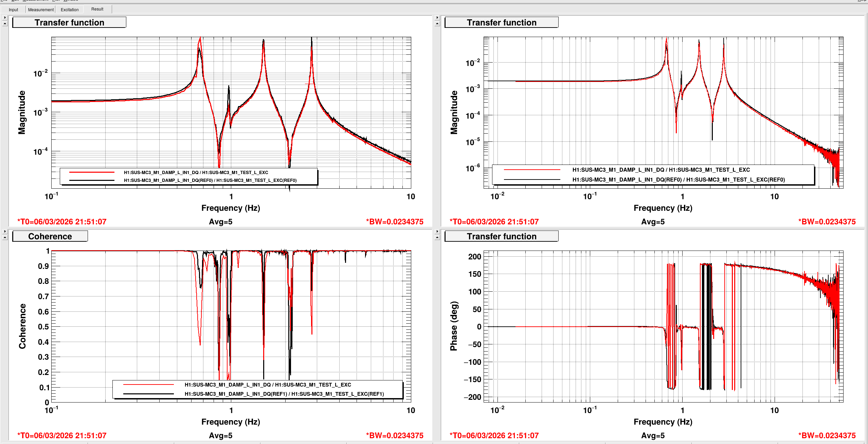Click the up-arrow button beside the Coherence plot
Viewport: 868px width, 444px height.
[x=5, y=238]
